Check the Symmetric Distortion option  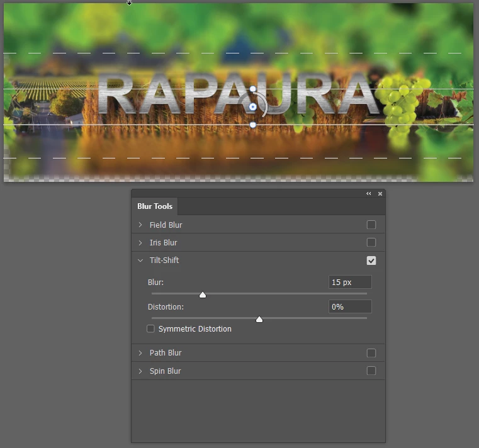pyautogui.click(x=150, y=328)
